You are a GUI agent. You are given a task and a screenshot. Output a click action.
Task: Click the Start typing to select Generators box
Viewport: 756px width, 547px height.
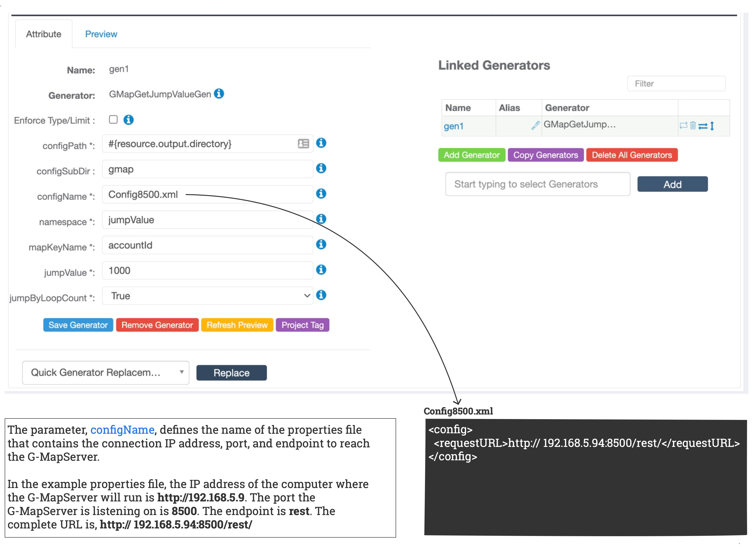[537, 184]
